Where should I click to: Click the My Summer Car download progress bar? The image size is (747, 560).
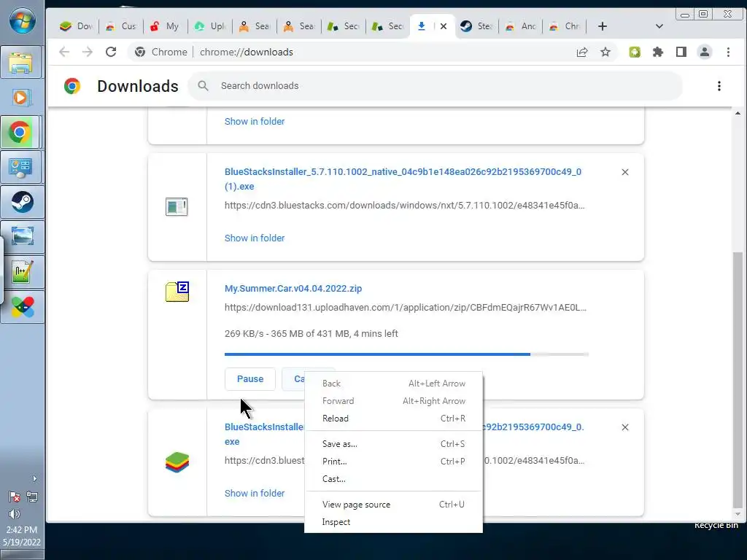click(x=407, y=354)
